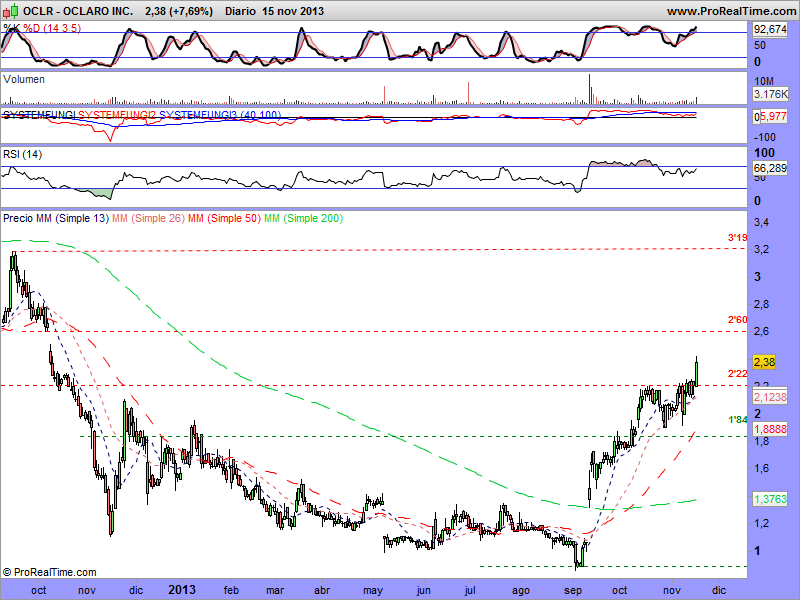This screenshot has width=800, height=600.
Task: Click the mar month on time axis
Action: (275, 590)
